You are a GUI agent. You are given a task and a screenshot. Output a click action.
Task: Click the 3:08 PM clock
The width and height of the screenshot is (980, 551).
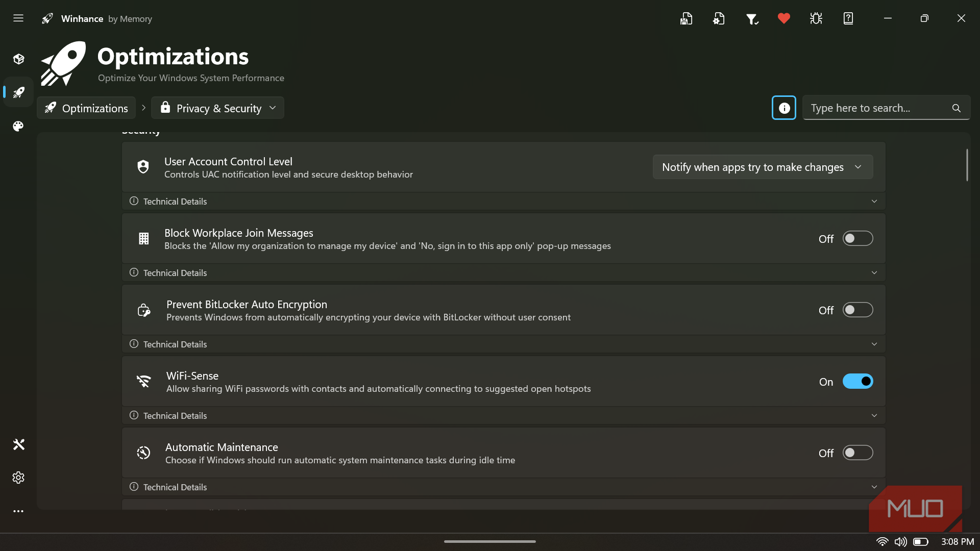tap(958, 542)
